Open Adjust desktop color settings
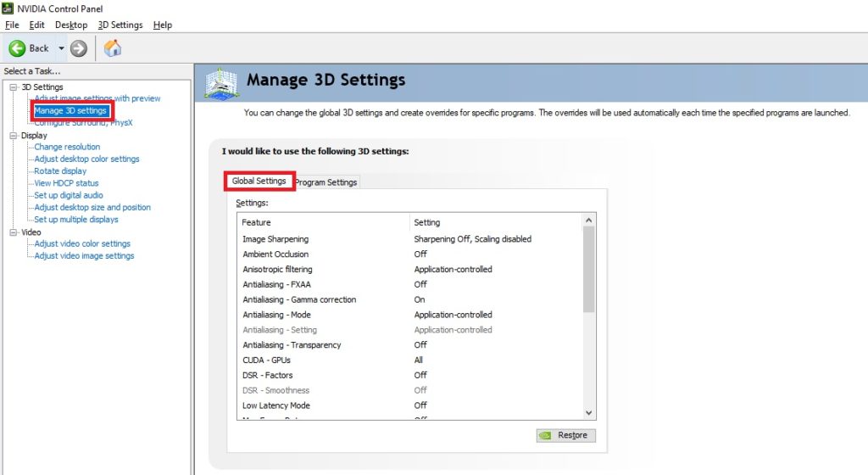The image size is (868, 475). pos(87,159)
